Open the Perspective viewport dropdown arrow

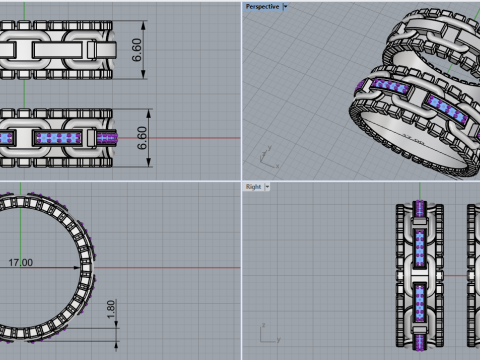285,7
